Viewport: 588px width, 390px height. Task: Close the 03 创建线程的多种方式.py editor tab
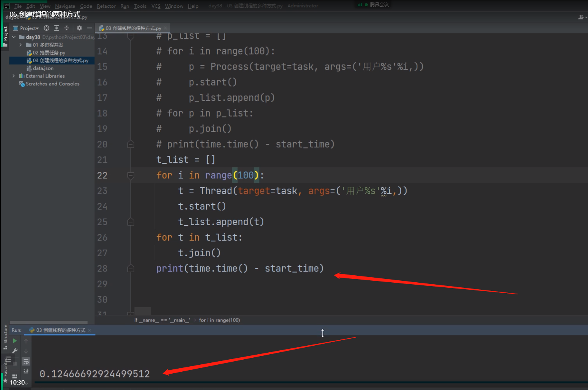tap(165, 28)
